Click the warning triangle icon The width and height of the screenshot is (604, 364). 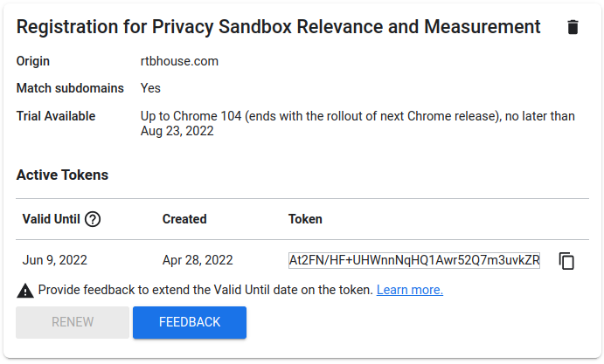(24, 290)
